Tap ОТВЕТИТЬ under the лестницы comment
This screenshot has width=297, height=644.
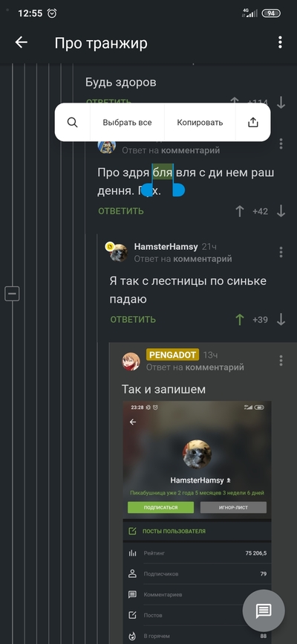pos(133,320)
